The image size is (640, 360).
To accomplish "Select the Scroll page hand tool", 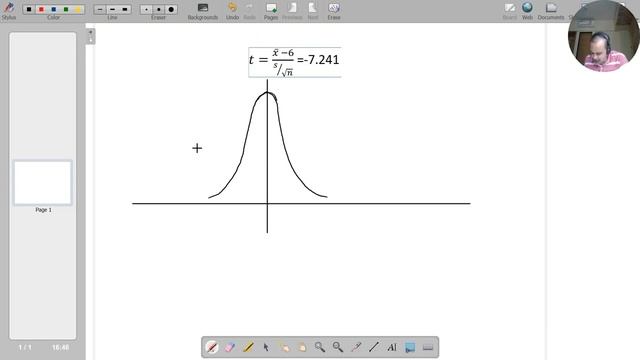I will pyautogui.click(x=302, y=347).
